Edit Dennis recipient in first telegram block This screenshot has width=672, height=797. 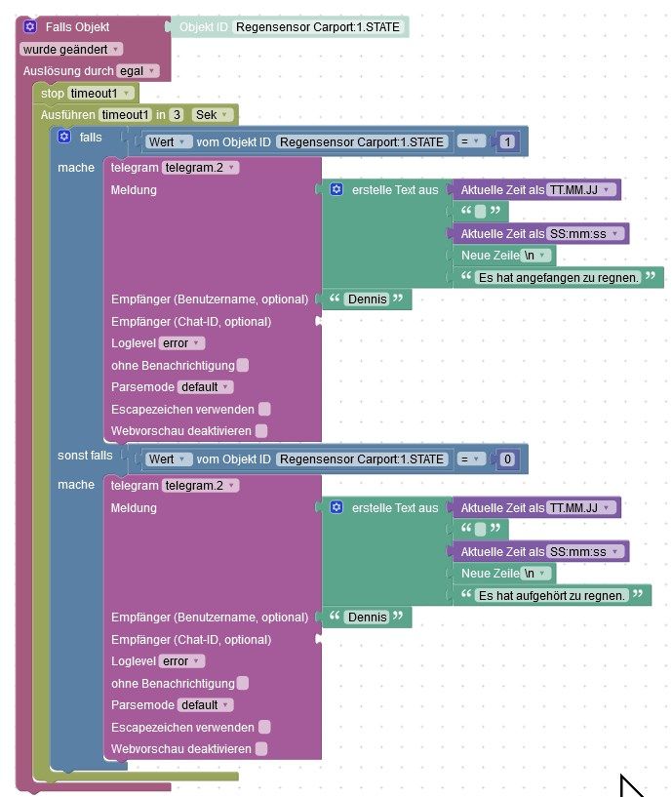pyautogui.click(x=367, y=299)
